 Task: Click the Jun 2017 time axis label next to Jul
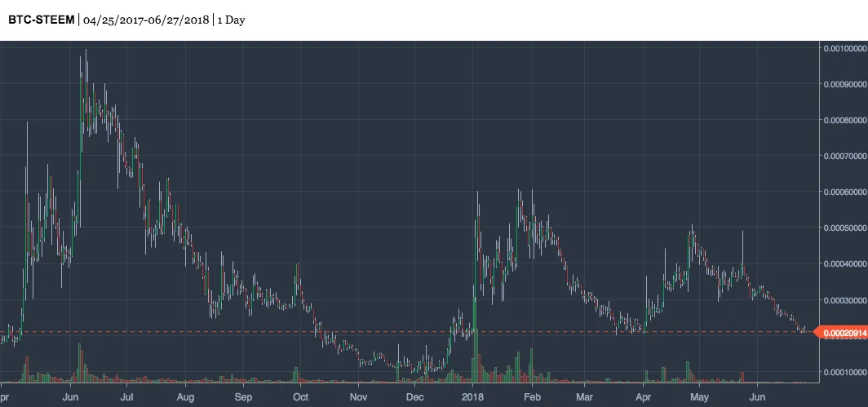[x=70, y=397]
